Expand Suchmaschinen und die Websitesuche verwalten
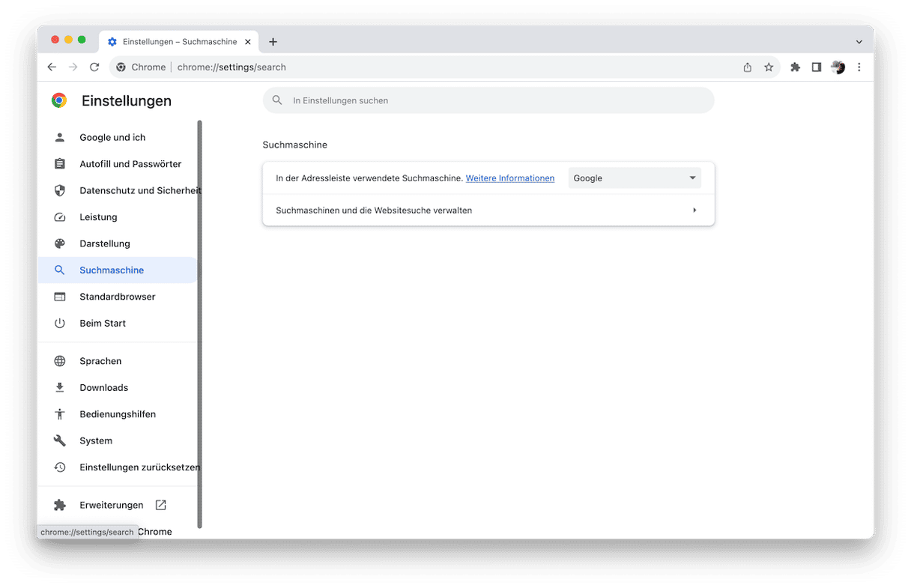 coord(488,210)
